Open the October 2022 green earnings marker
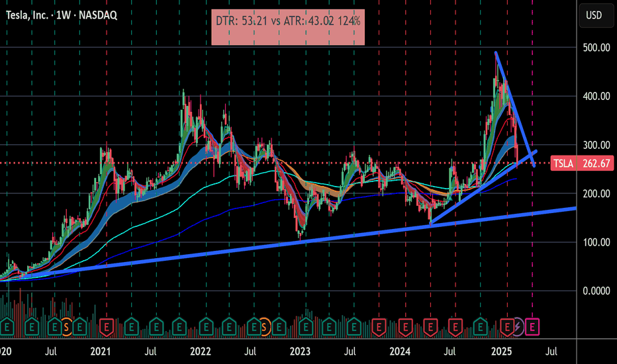Viewport: 617px width, 364px height. click(x=279, y=327)
